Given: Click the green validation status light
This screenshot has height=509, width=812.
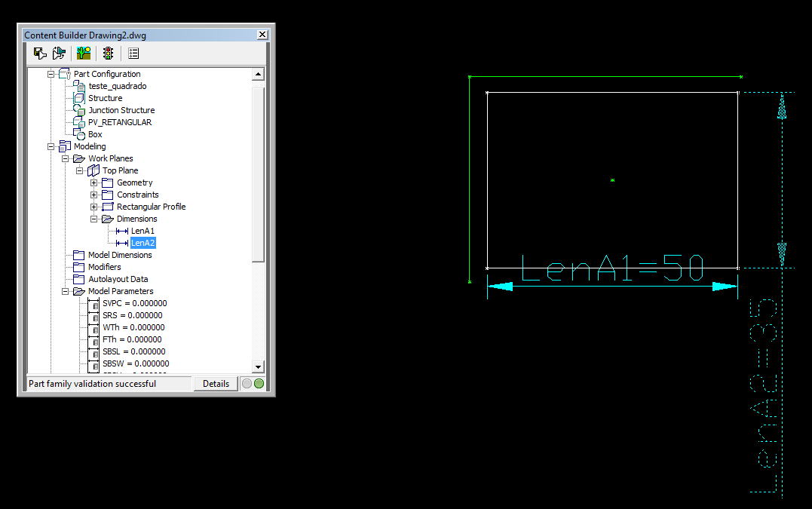Looking at the screenshot, I should [259, 384].
